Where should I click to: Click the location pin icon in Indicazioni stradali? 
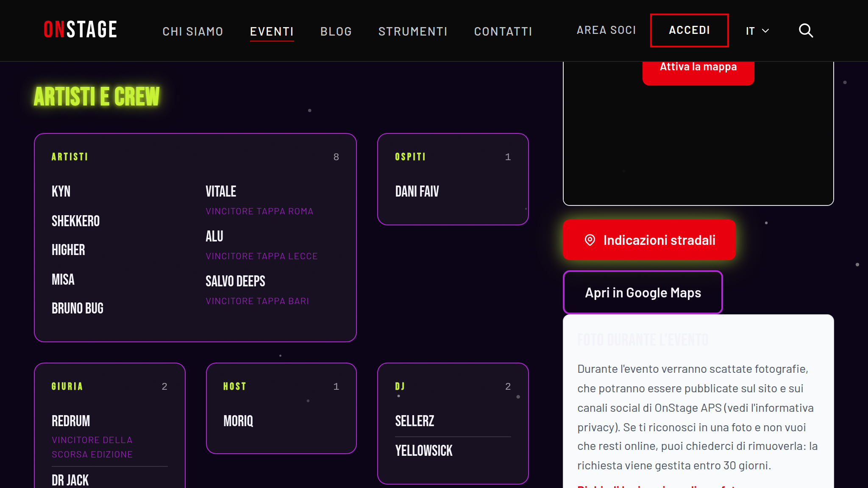pos(590,240)
